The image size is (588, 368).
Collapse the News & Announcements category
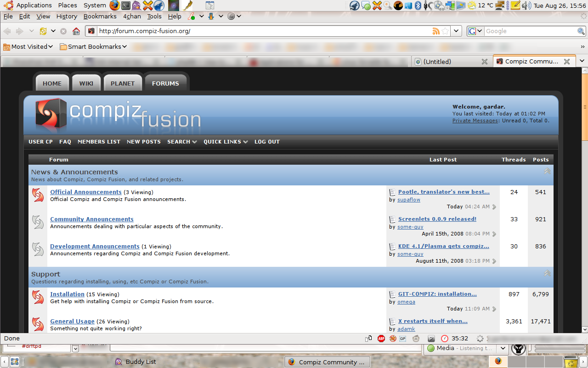(547, 171)
